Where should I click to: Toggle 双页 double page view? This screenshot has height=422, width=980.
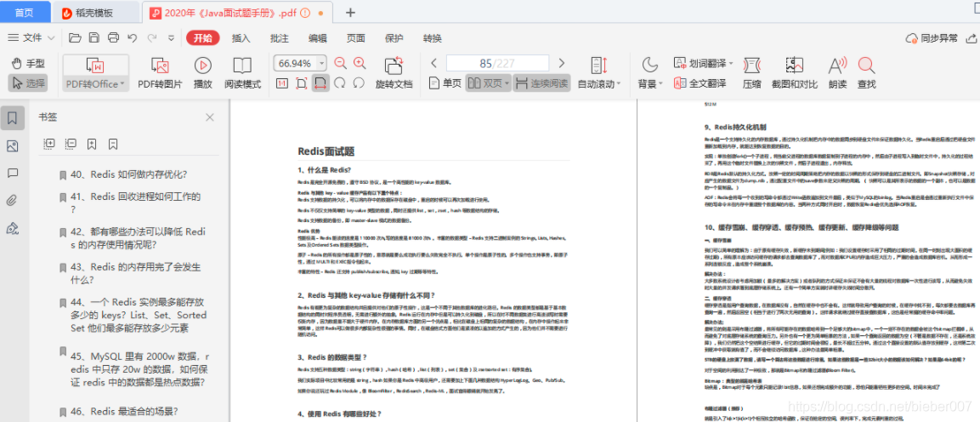[x=484, y=83]
